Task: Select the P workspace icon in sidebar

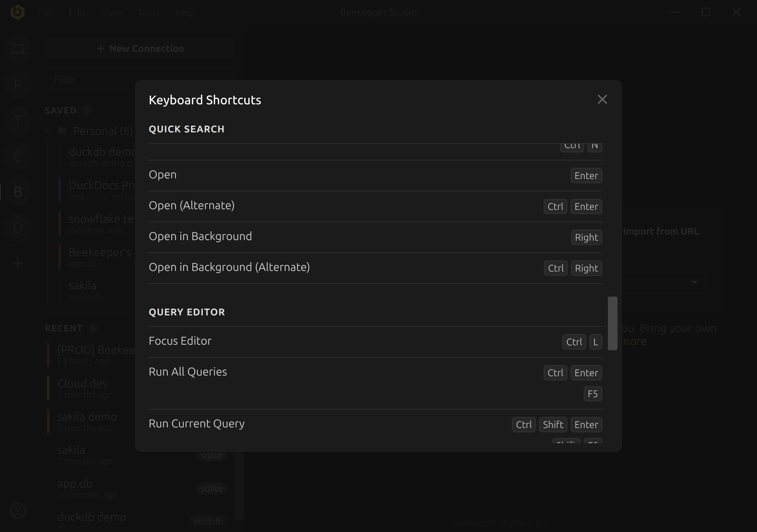Action: 17,84
